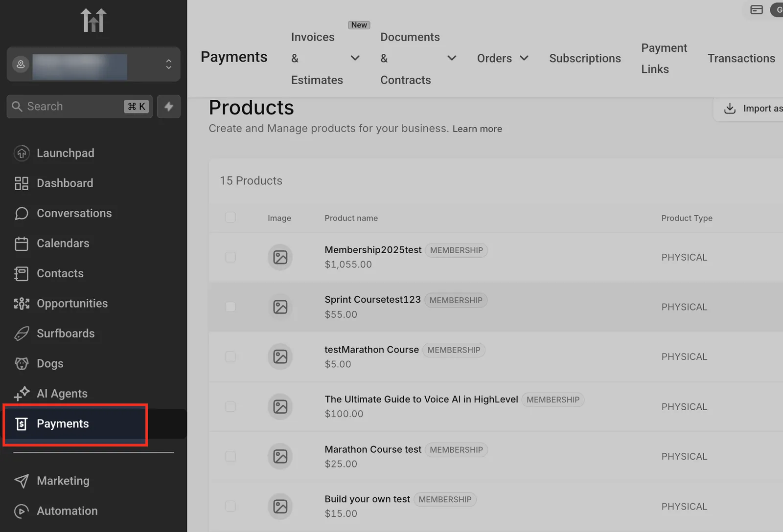Click the Image column header
783x532 pixels.
279,218
